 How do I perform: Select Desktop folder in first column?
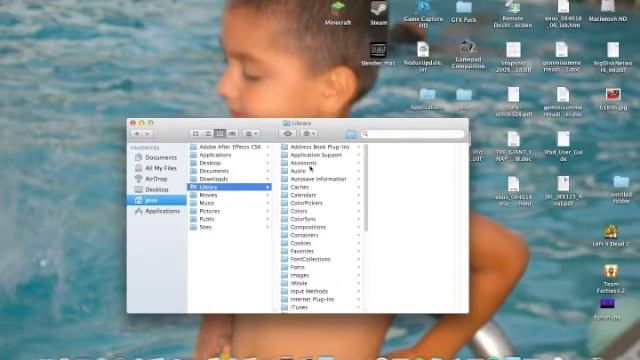point(229,163)
